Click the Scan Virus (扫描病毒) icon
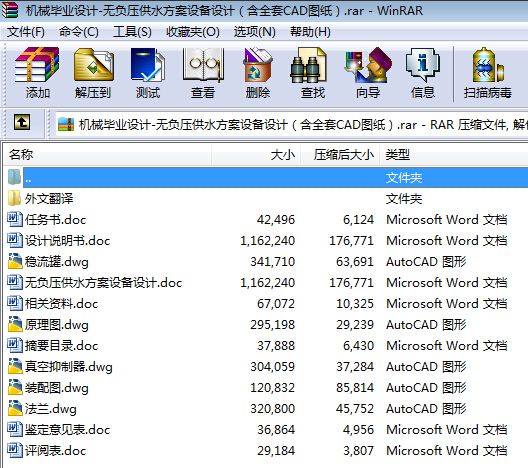Viewport: 528px width, 468px height. (488, 65)
